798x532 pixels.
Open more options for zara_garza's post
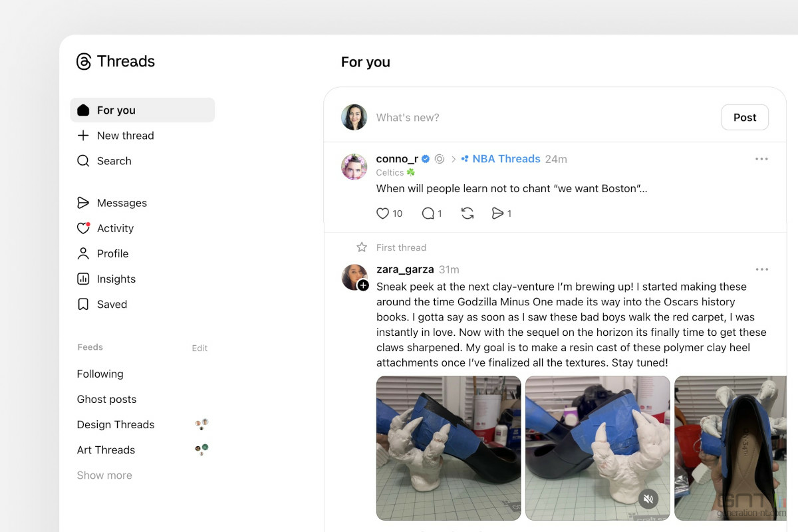pyautogui.click(x=761, y=269)
